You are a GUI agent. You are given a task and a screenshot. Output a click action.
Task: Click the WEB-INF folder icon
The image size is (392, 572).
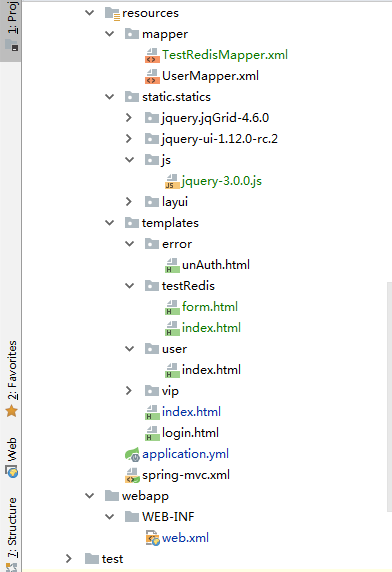[132, 517]
